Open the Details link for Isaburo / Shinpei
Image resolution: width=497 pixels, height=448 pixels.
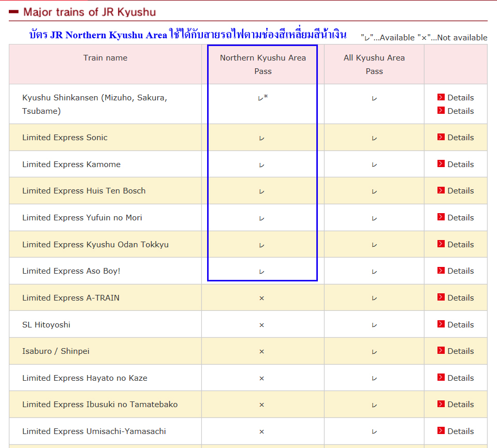pos(460,351)
